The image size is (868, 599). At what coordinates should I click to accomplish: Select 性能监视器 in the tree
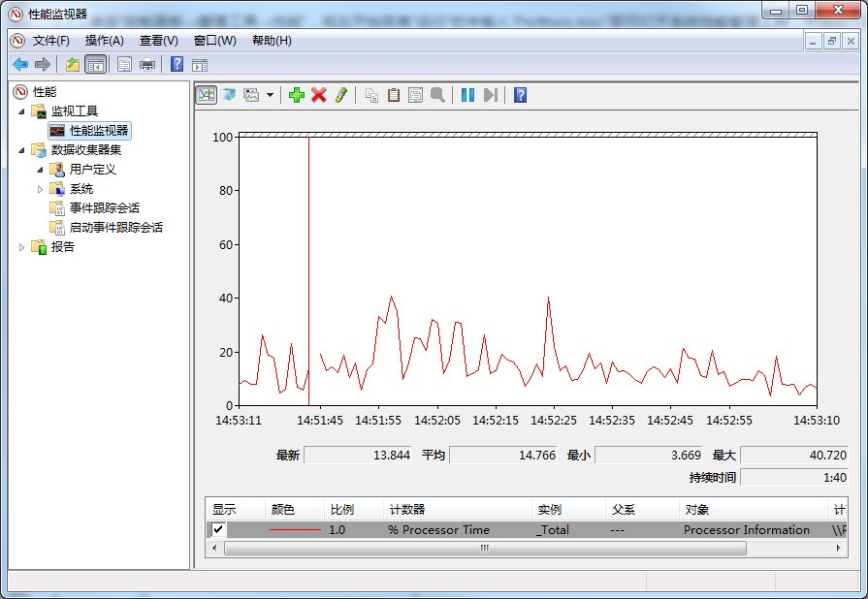tap(99, 131)
